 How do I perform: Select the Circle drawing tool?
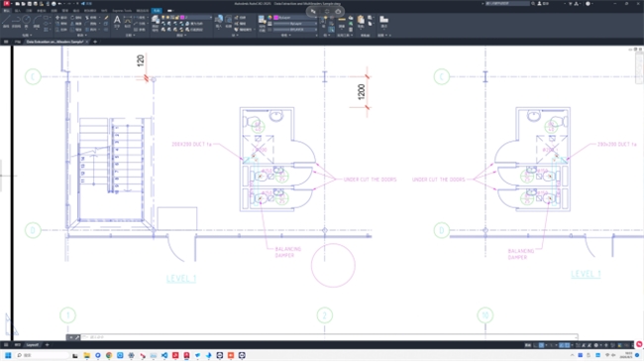click(27, 21)
